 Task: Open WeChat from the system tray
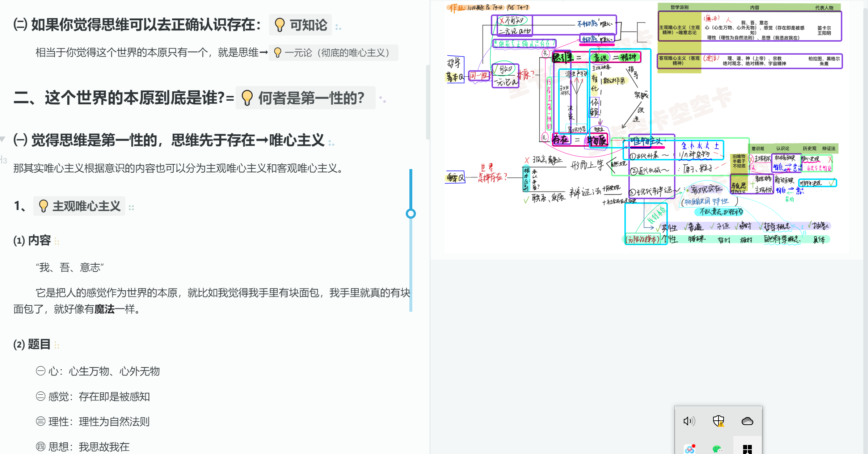coord(719,449)
